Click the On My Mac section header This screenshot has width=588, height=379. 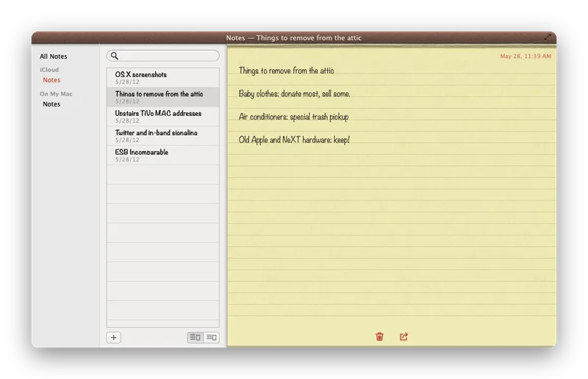point(56,94)
